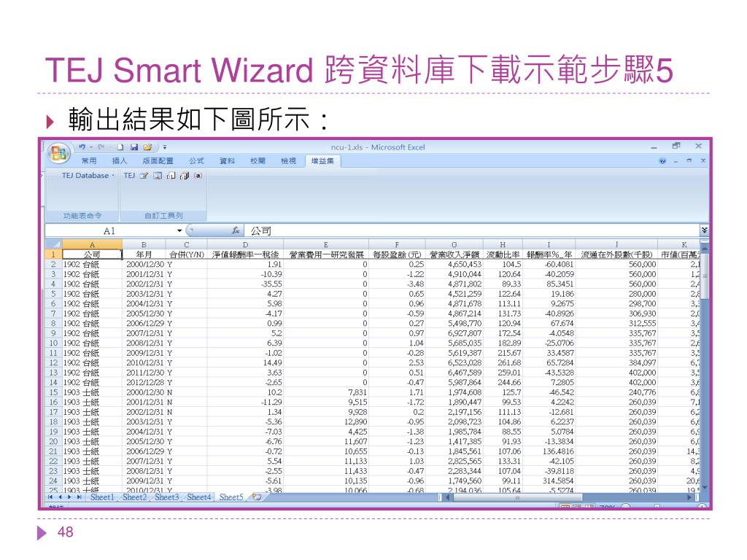Switch to the 檢視 ribbon tab
The image size is (747, 560).
pyautogui.click(x=288, y=161)
